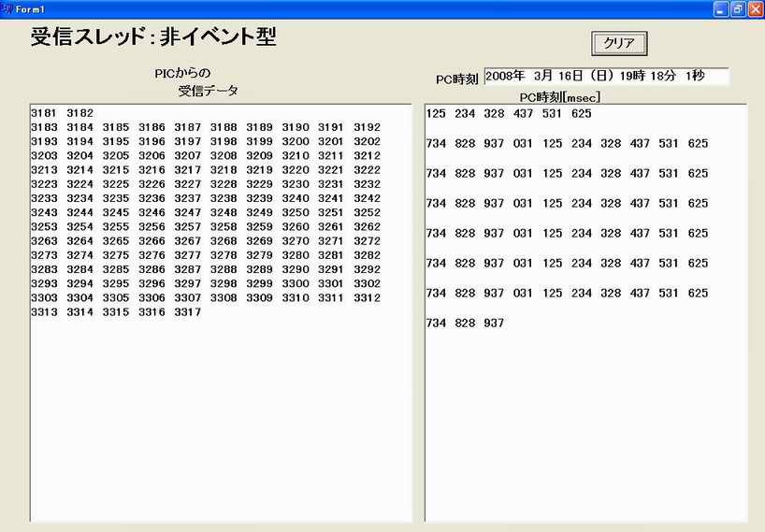Image resolution: width=765 pixels, height=532 pixels.
Task: Click blank area below the received data rows
Action: click(221, 421)
